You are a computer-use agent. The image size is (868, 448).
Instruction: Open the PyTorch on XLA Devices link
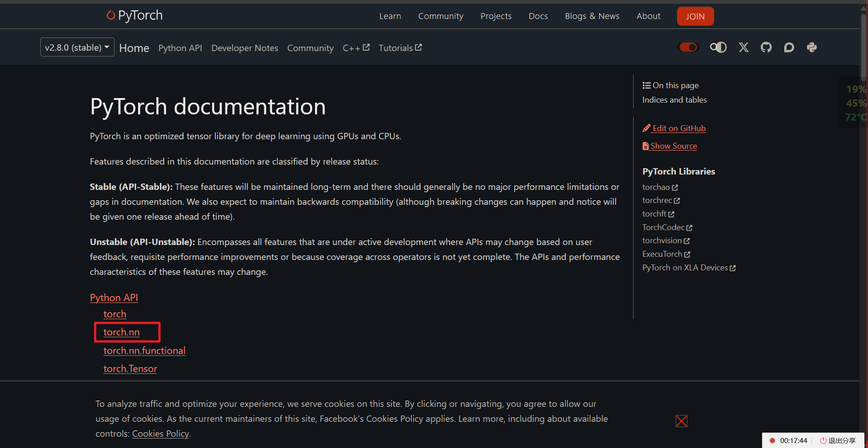click(685, 268)
